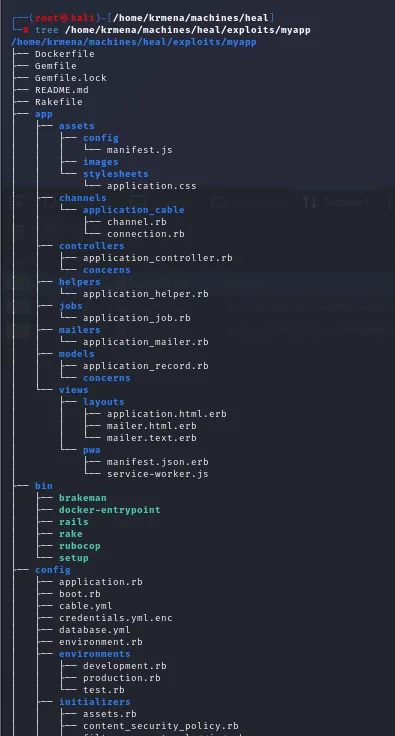395x736 pixels.
Task: Click the environment.rb file name
Action: point(101,642)
